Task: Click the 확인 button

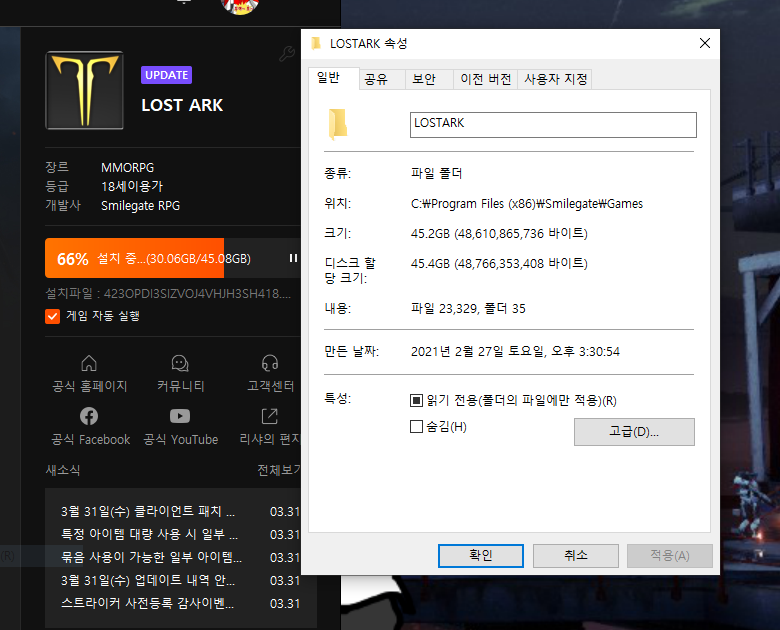Action: click(x=481, y=555)
